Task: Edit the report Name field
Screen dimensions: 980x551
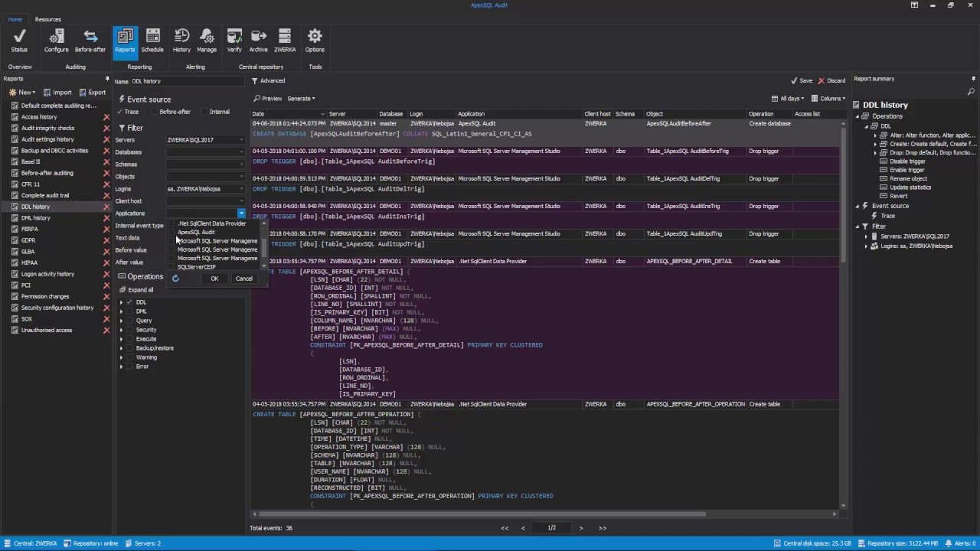Action: tap(188, 81)
